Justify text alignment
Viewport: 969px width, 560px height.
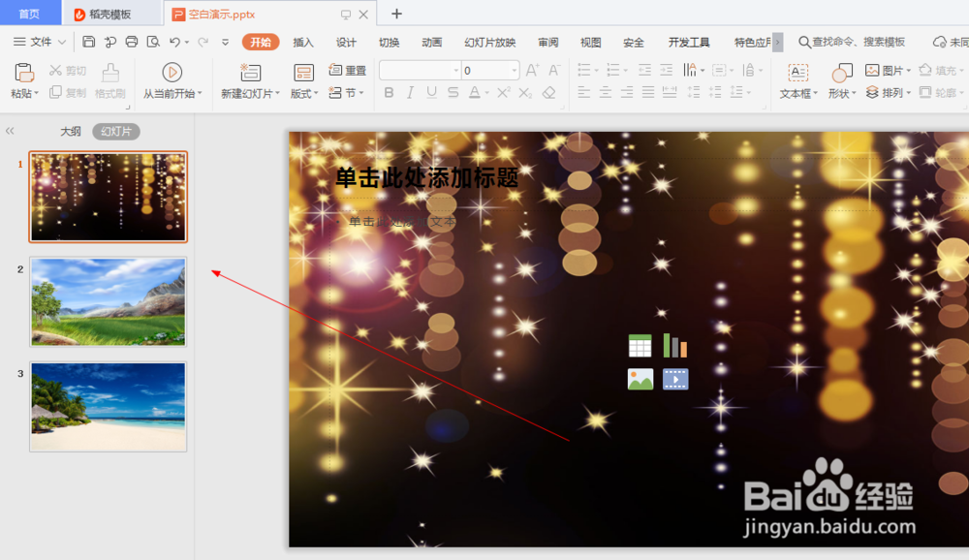click(x=647, y=93)
